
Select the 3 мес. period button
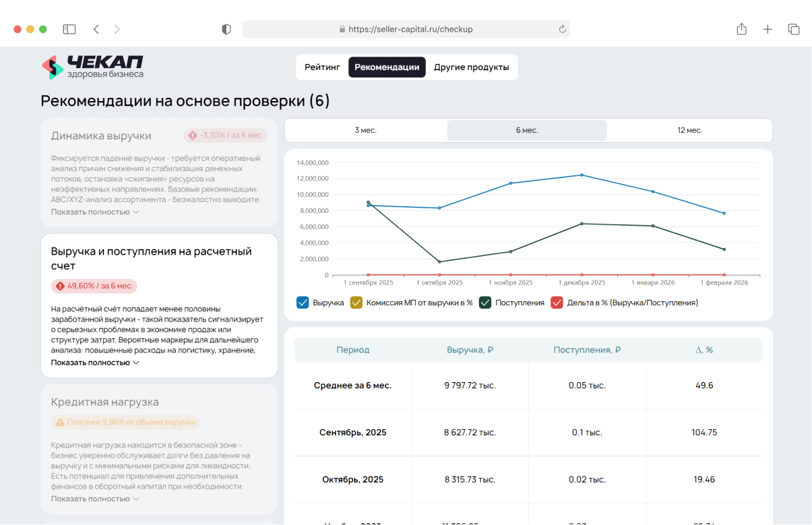coord(365,130)
